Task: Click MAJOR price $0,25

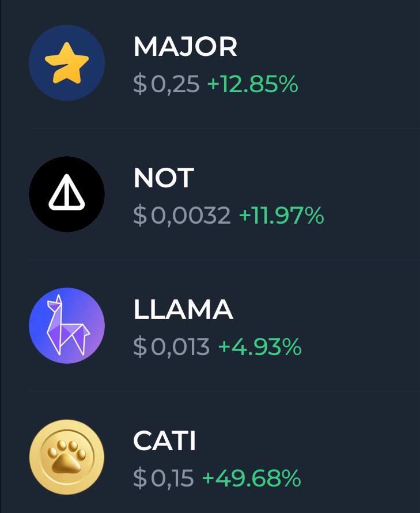Action: (x=167, y=84)
